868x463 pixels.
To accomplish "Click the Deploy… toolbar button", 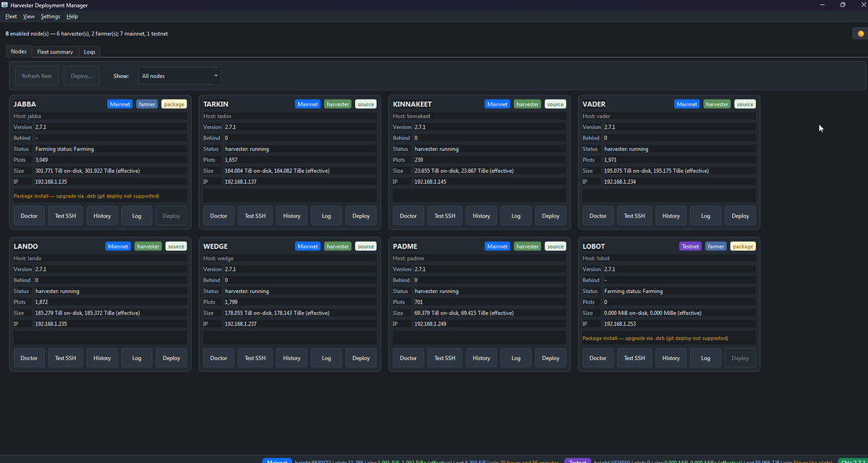I will (x=82, y=76).
